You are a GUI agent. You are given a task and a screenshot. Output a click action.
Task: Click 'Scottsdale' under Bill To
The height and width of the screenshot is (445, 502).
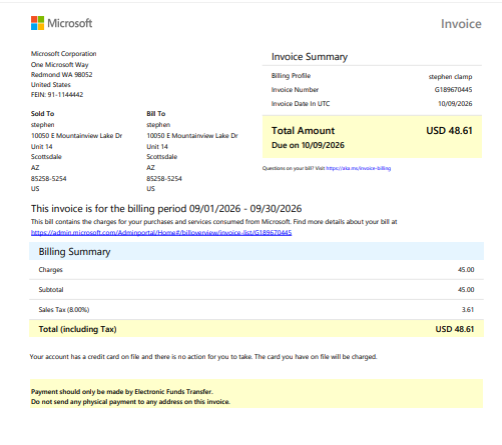162,157
